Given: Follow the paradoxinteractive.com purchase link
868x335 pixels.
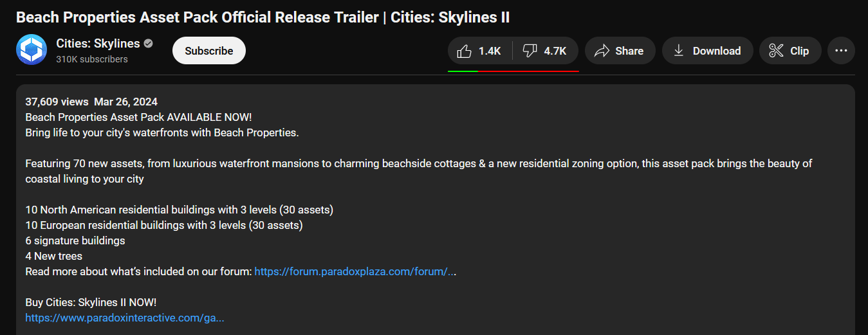Looking at the screenshot, I should pyautogui.click(x=125, y=318).
